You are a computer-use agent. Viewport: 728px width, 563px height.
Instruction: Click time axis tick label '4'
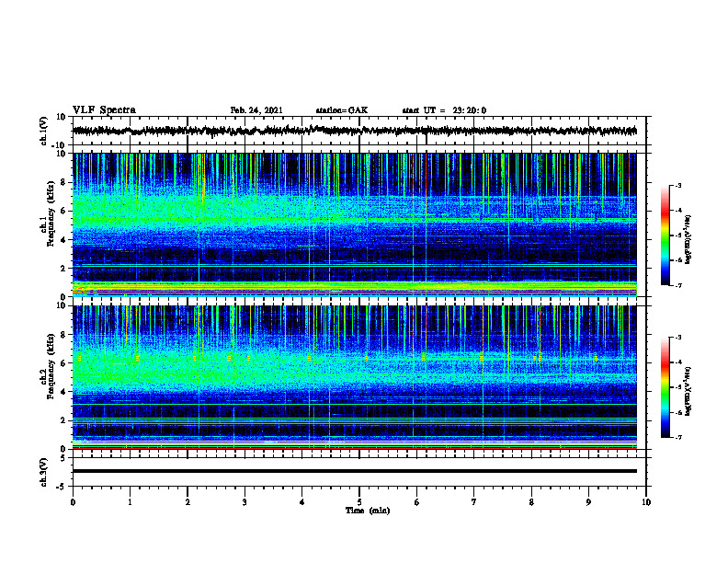(302, 502)
